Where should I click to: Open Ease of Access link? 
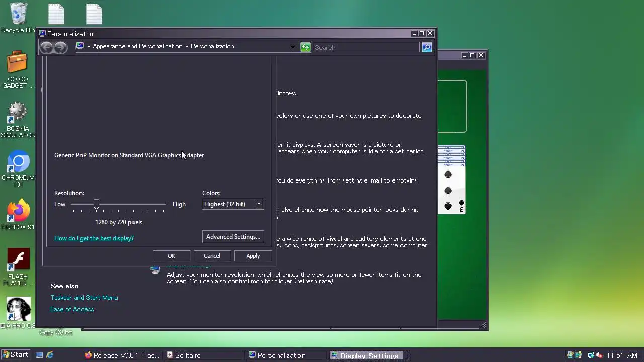(72, 309)
